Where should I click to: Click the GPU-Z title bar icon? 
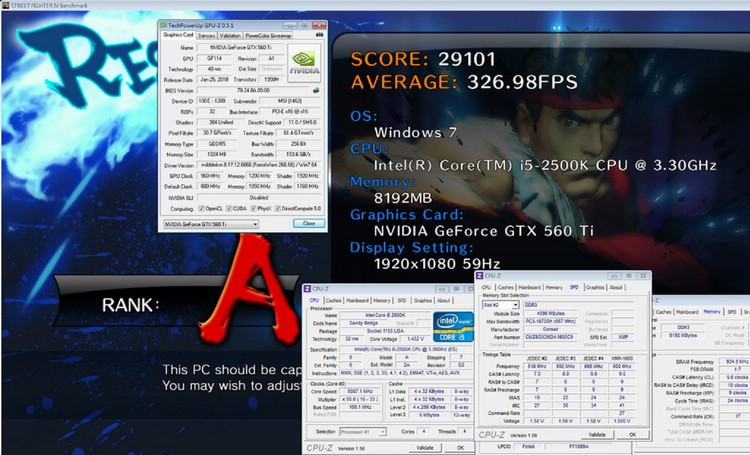163,25
